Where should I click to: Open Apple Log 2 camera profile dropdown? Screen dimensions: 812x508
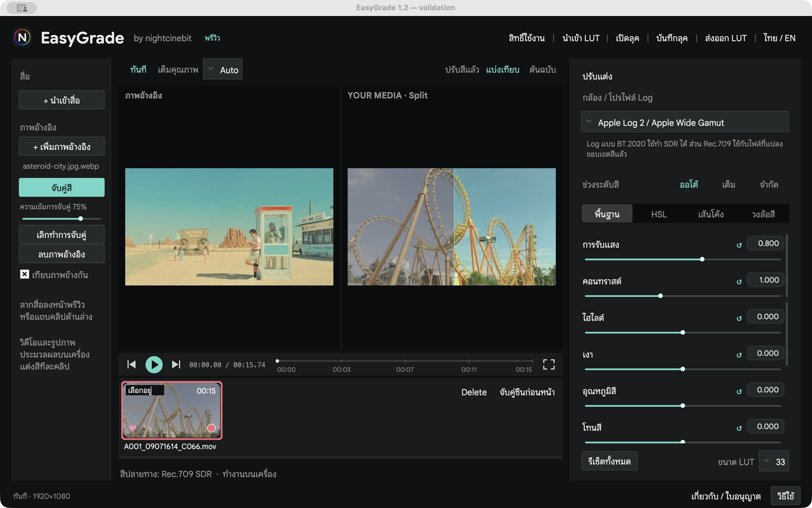coord(685,122)
